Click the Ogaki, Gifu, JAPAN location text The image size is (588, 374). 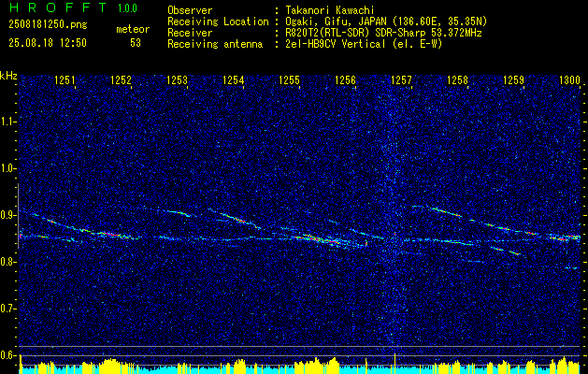(386, 22)
